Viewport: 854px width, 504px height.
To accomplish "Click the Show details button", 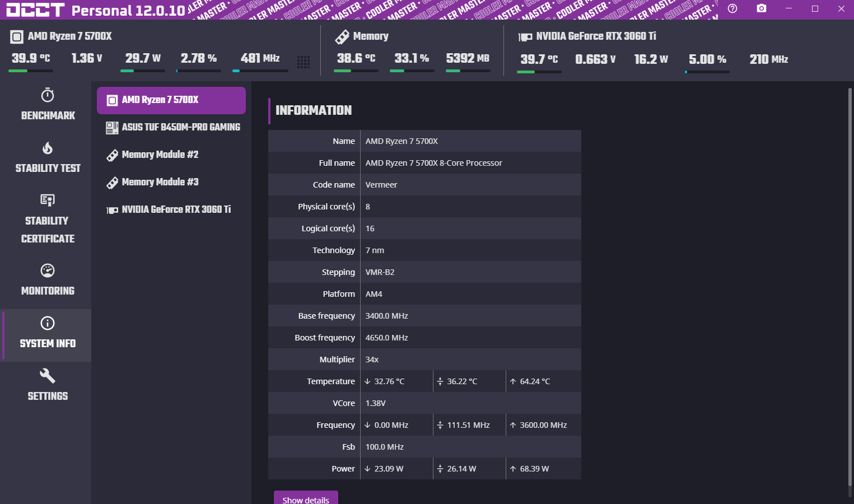I will coord(306,498).
